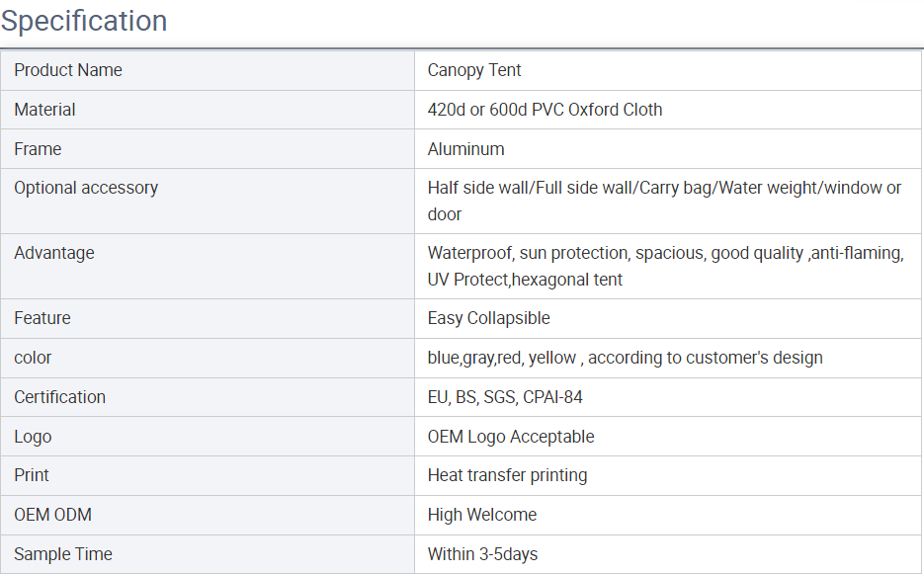Click the Specification heading

(x=84, y=21)
